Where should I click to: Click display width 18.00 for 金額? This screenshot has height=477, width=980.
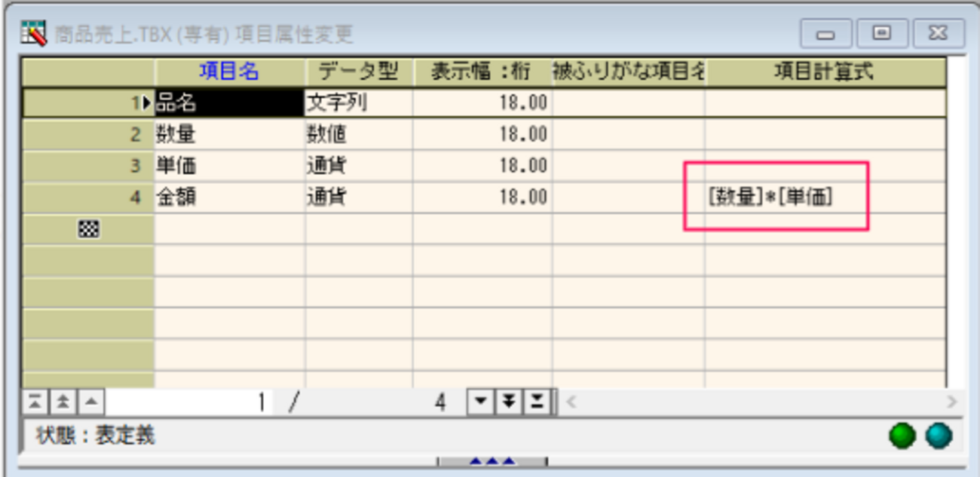tap(482, 197)
